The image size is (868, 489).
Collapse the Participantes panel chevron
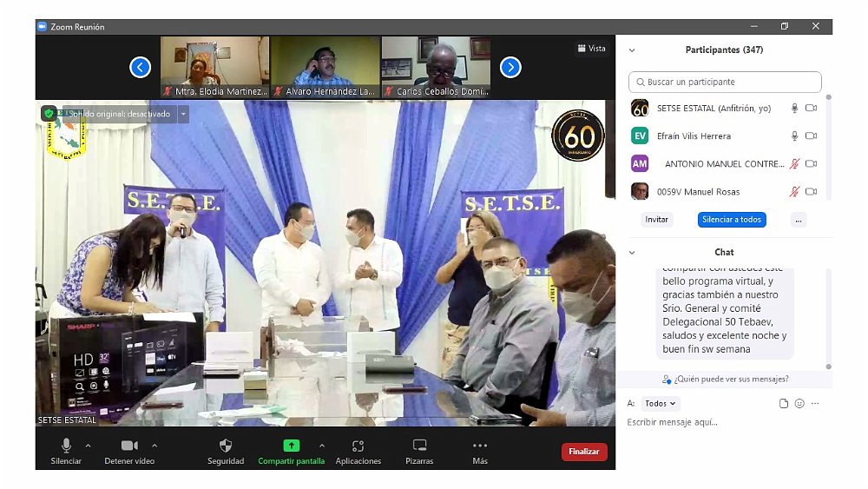(x=632, y=50)
